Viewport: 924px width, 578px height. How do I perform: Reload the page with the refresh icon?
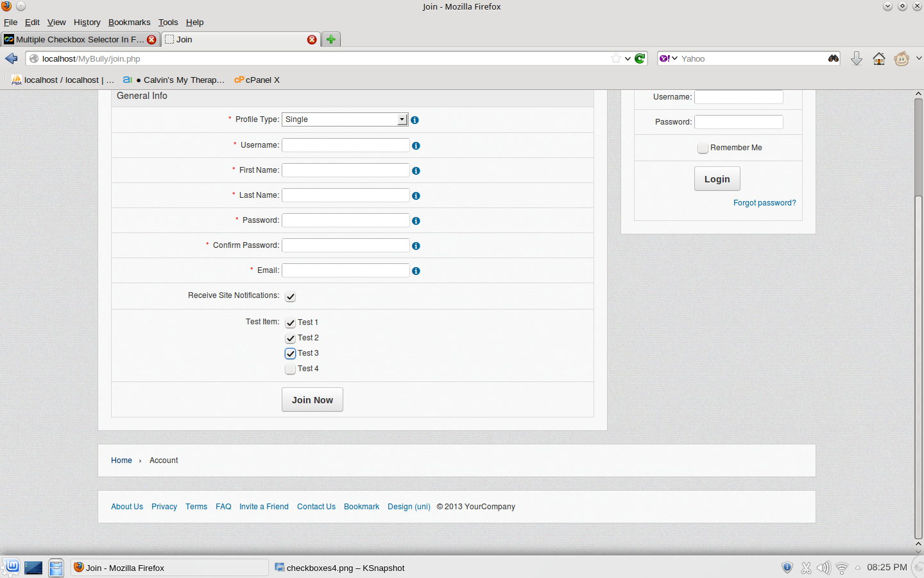[x=640, y=58]
